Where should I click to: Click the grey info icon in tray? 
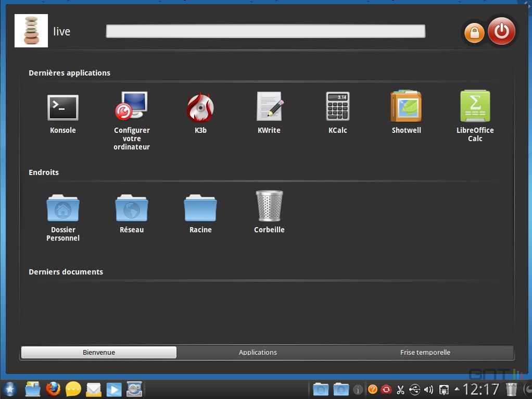[x=358, y=390]
